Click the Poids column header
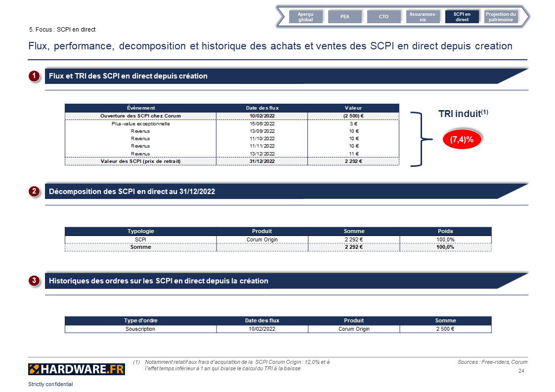Image resolution: width=555 pixels, height=392 pixels. point(445,231)
